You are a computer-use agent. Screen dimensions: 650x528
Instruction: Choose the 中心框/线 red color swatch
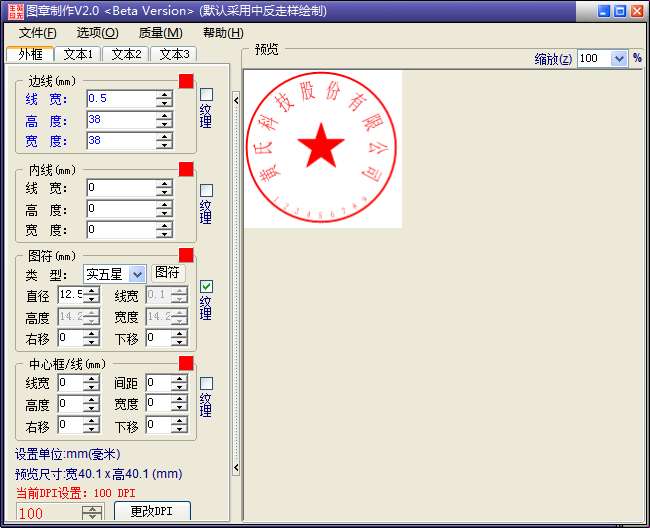pos(186,363)
